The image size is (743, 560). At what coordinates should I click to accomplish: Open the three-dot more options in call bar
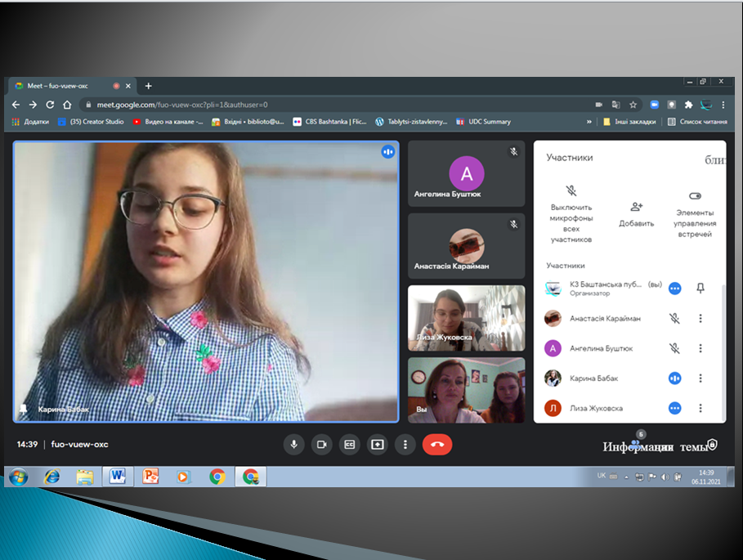point(405,444)
